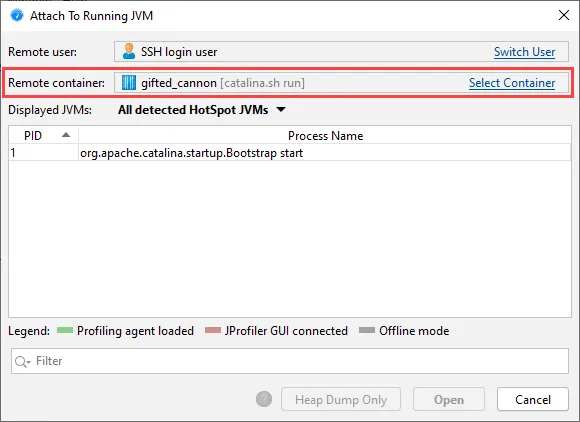Click the Displayed JVMs label
The height and width of the screenshot is (422, 580).
pos(50,110)
